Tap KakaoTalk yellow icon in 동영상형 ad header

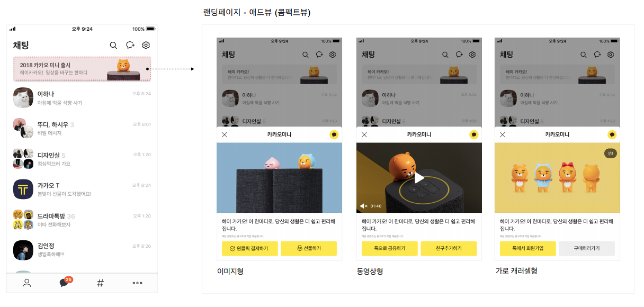point(473,134)
